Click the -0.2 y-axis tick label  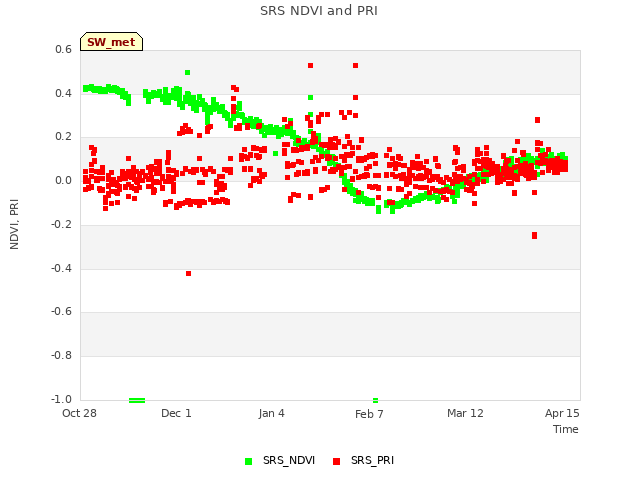(x=61, y=224)
